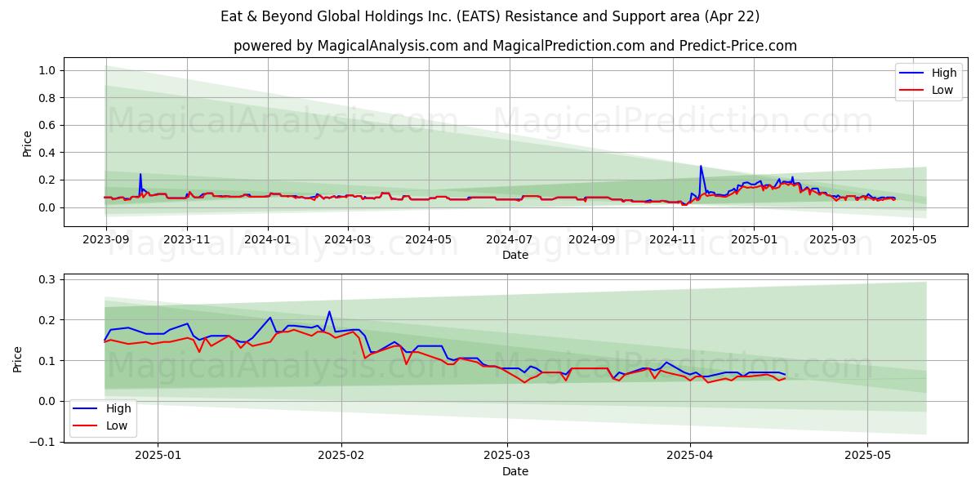Click the '0.6' y-axis tick on top chart
The image size is (980, 490).
(47, 126)
